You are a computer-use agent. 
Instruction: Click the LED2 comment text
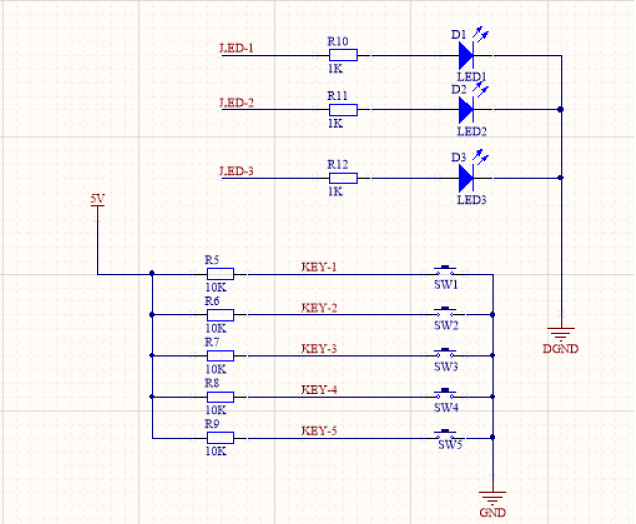pos(472,131)
